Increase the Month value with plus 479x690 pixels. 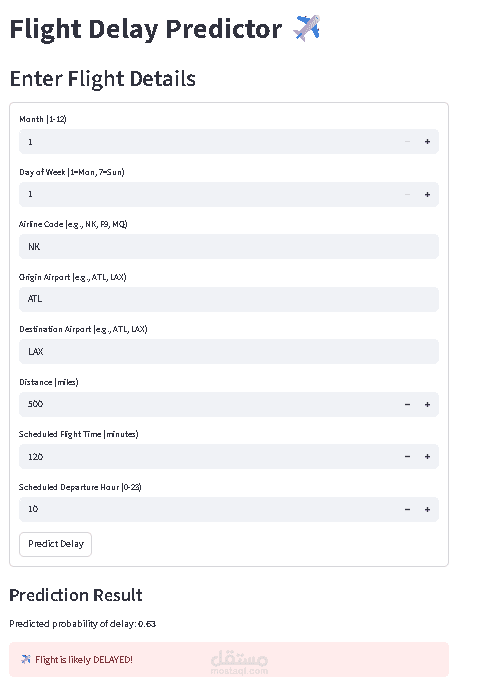pos(427,142)
